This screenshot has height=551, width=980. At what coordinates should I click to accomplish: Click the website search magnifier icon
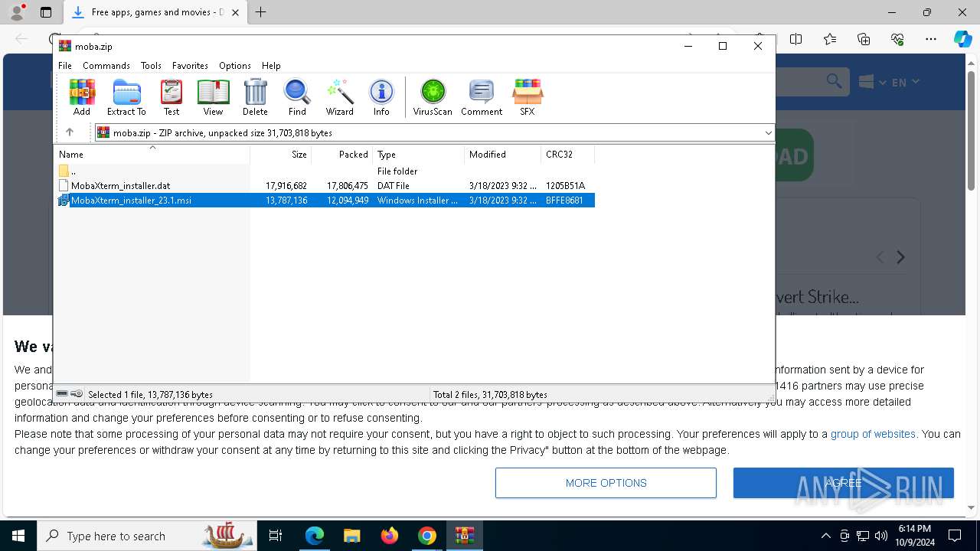click(834, 81)
